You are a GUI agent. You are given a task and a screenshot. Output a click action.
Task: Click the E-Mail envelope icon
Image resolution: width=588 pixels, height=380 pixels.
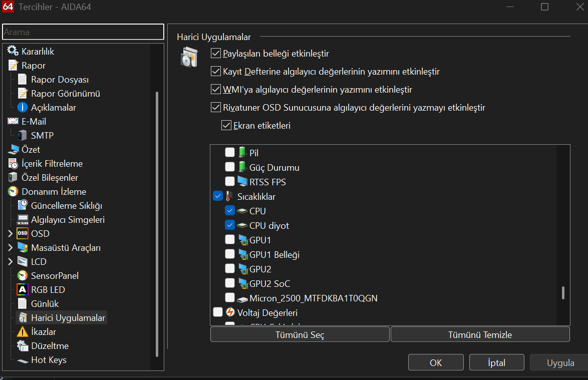[13, 121]
